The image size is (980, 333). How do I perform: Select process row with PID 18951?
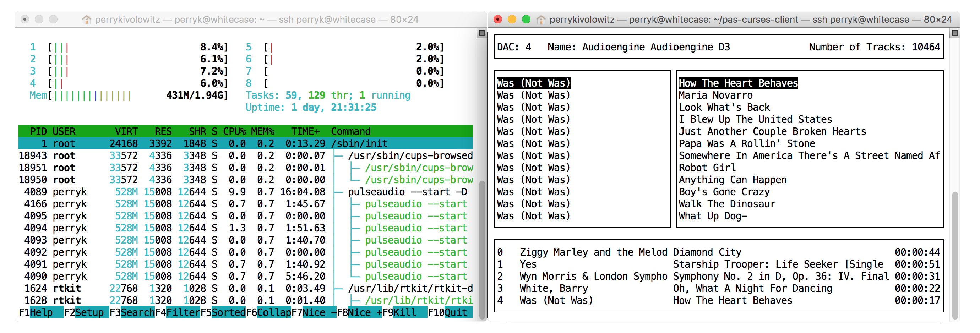pyautogui.click(x=246, y=168)
